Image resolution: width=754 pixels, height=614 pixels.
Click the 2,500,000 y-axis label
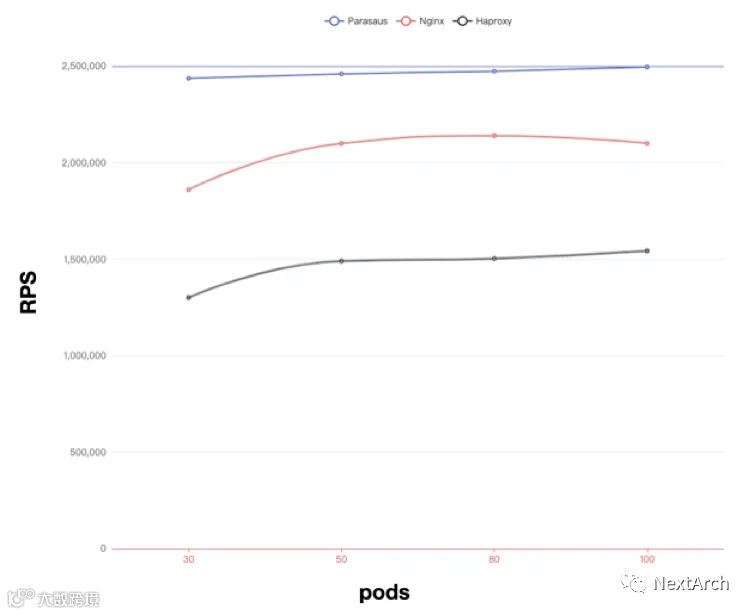pos(84,66)
